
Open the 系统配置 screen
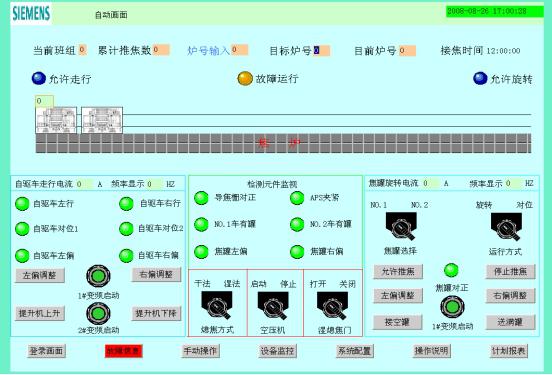[355, 351]
